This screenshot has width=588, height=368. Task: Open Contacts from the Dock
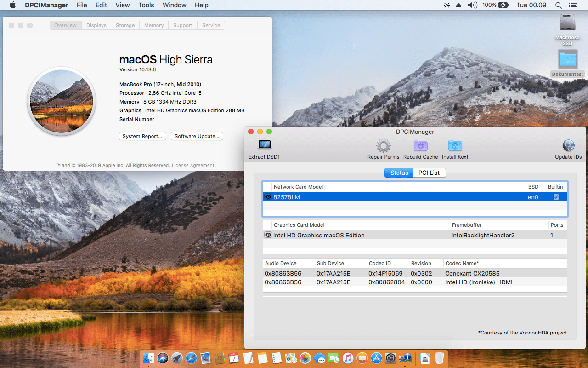tap(220, 358)
